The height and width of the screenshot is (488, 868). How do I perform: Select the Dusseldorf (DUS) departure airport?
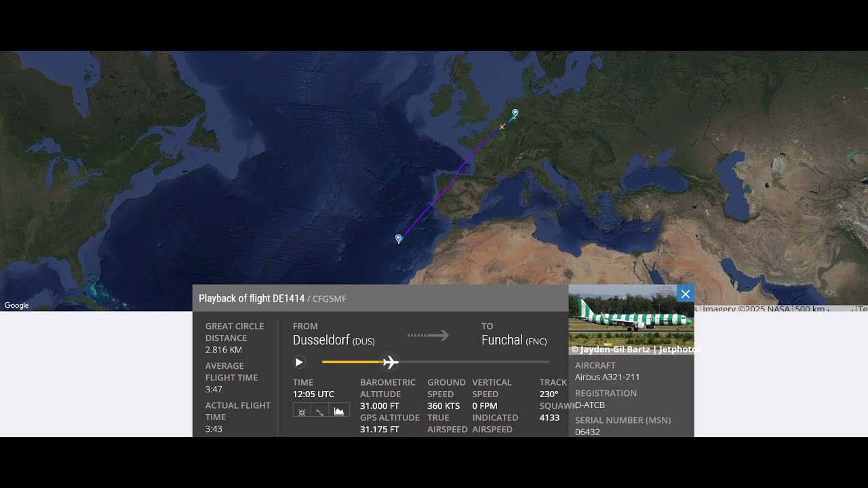tap(334, 340)
